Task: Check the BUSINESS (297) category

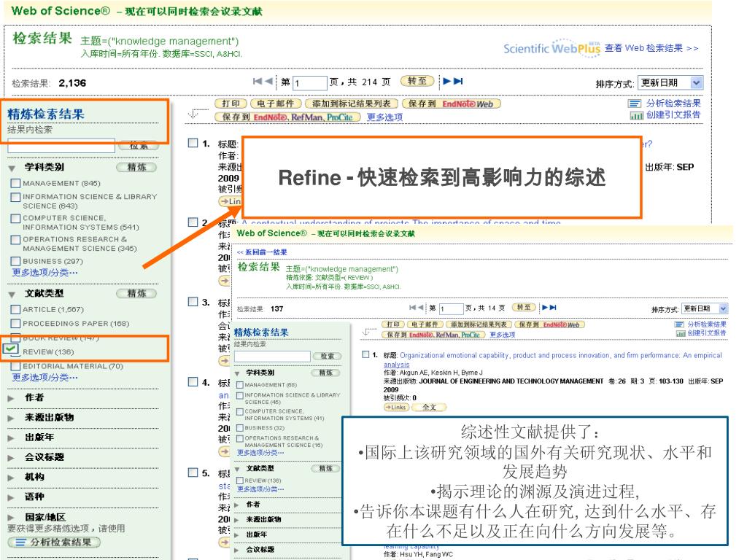Action: pos(15,261)
